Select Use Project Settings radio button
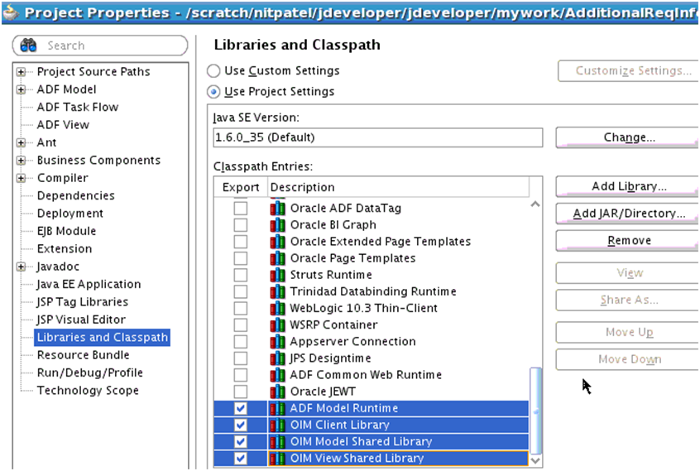Viewport: 700px width, 471px height. (213, 92)
